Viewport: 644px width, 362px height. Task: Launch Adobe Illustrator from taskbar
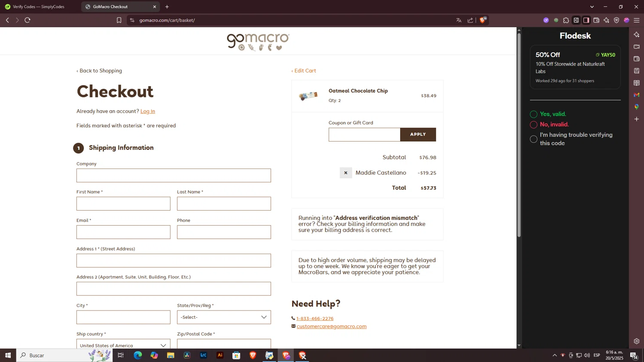pos(220,355)
